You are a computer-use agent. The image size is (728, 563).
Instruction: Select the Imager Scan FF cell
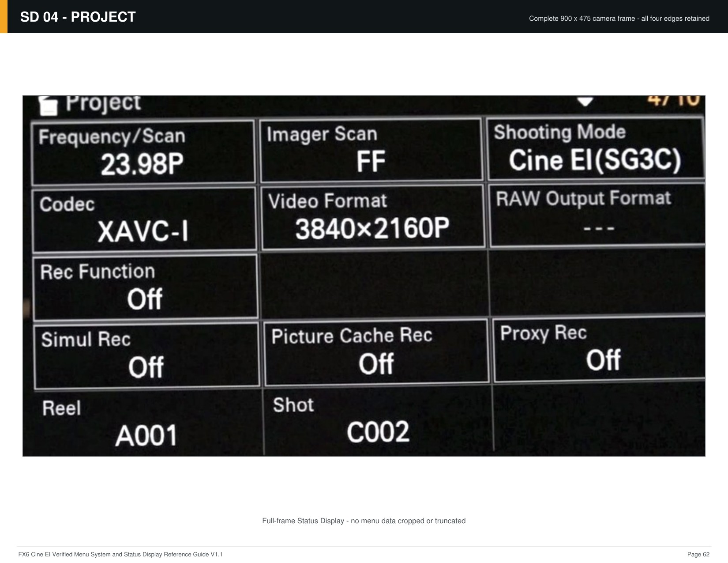pos(371,150)
